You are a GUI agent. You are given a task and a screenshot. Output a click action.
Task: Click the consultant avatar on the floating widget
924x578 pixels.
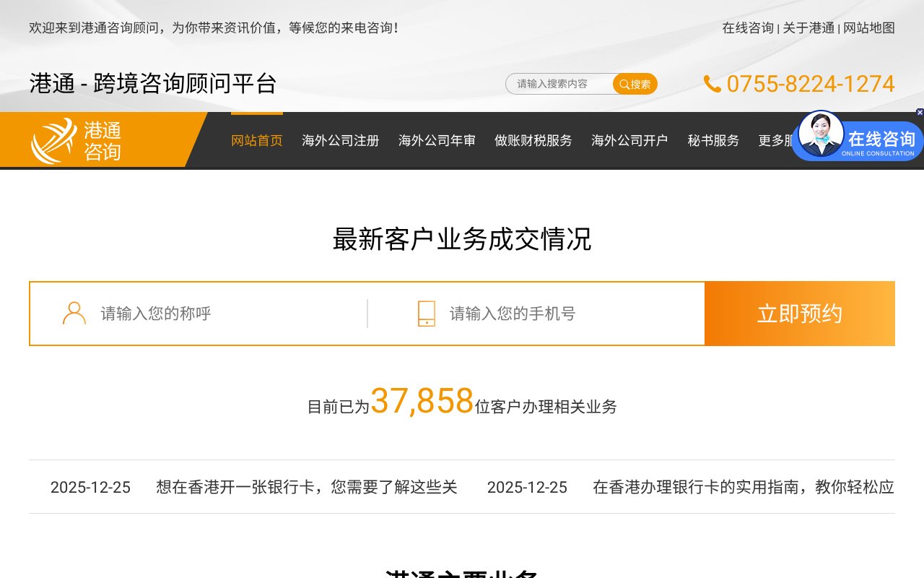821,136
